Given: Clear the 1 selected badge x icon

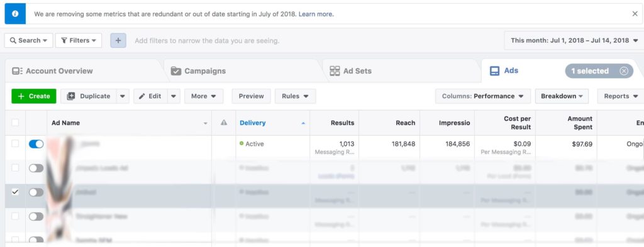Looking at the screenshot, I should (x=624, y=71).
